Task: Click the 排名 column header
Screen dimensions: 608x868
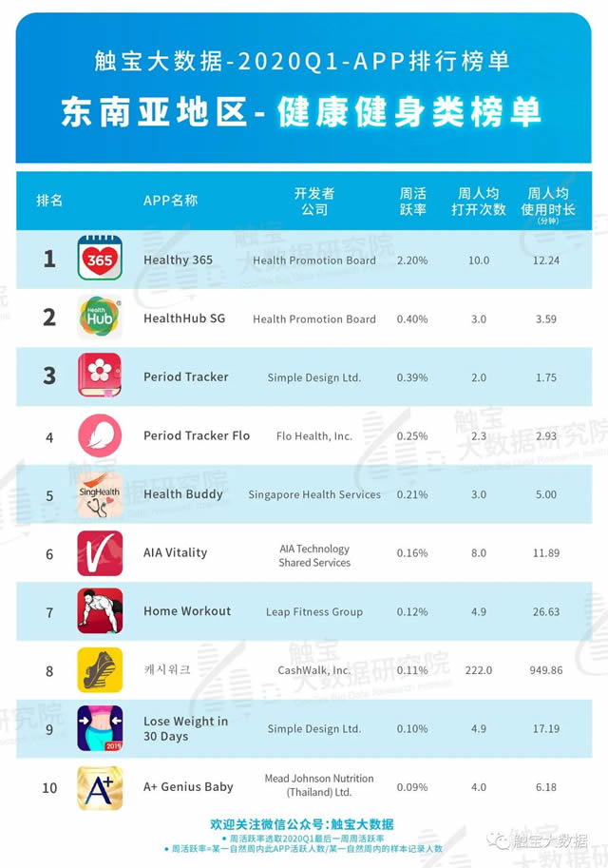Action: pos(49,201)
